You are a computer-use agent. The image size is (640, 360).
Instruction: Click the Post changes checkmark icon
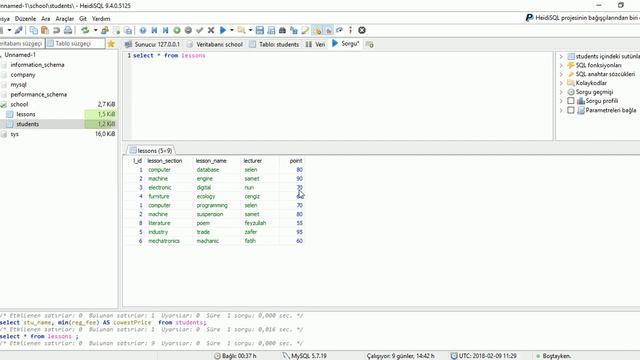coord(200,30)
